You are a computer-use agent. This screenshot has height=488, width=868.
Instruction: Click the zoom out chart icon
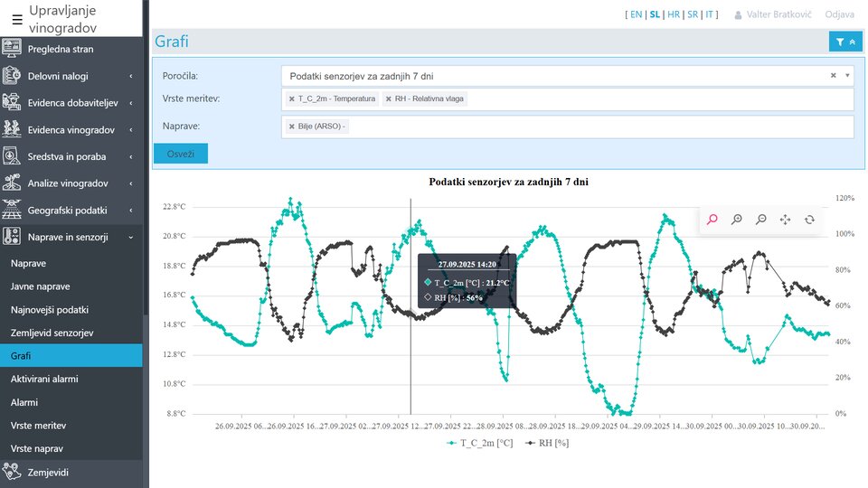(x=761, y=219)
